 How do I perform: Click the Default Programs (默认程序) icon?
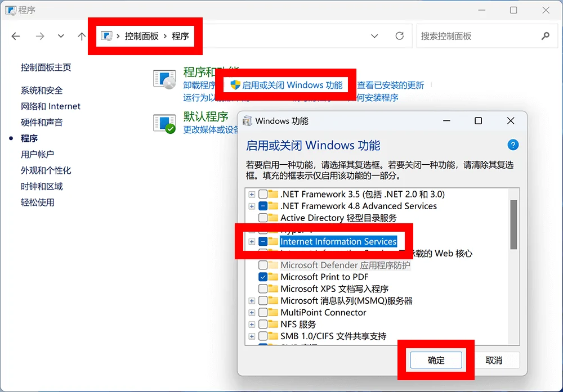(x=164, y=124)
